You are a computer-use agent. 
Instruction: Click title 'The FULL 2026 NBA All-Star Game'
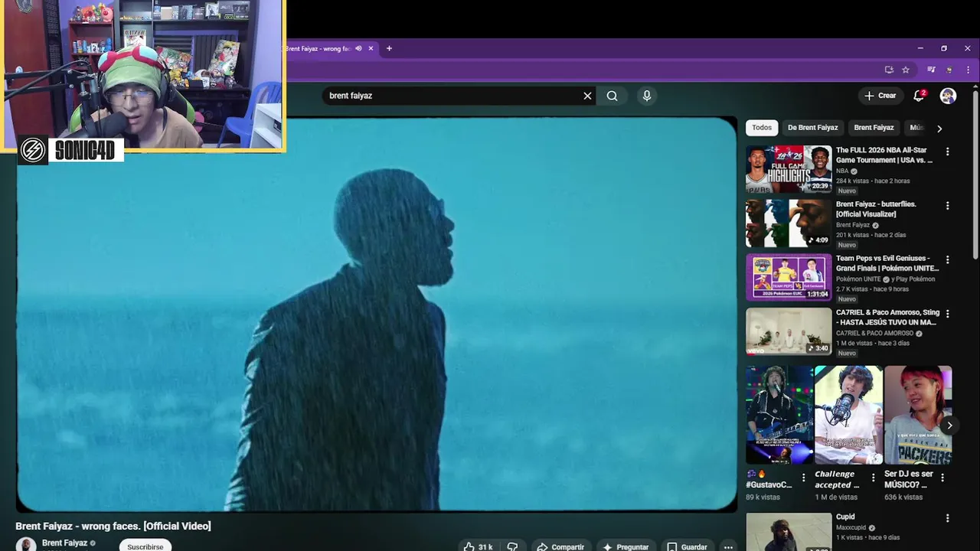(x=884, y=155)
